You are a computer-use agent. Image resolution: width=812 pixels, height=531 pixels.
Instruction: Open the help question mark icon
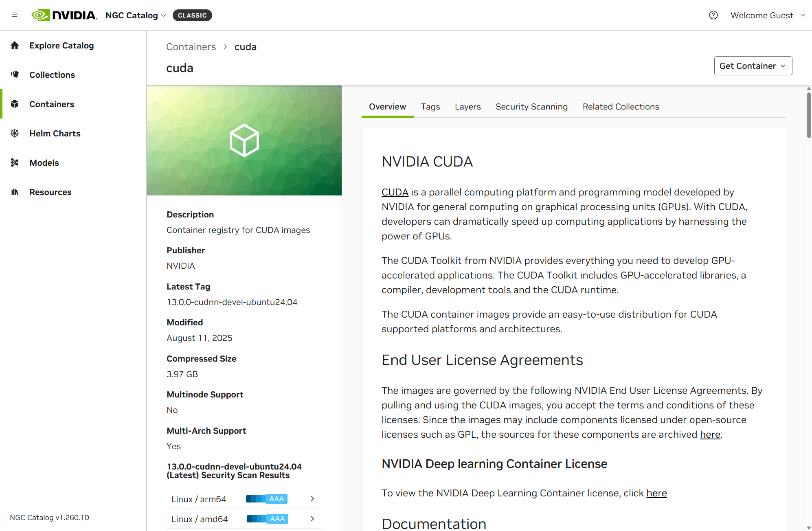[x=713, y=15]
